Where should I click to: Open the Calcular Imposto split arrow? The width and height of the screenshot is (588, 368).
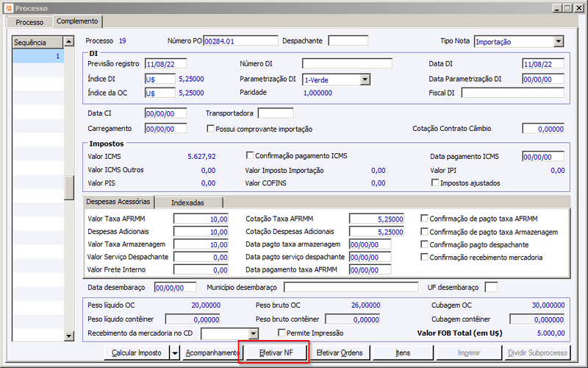(175, 353)
